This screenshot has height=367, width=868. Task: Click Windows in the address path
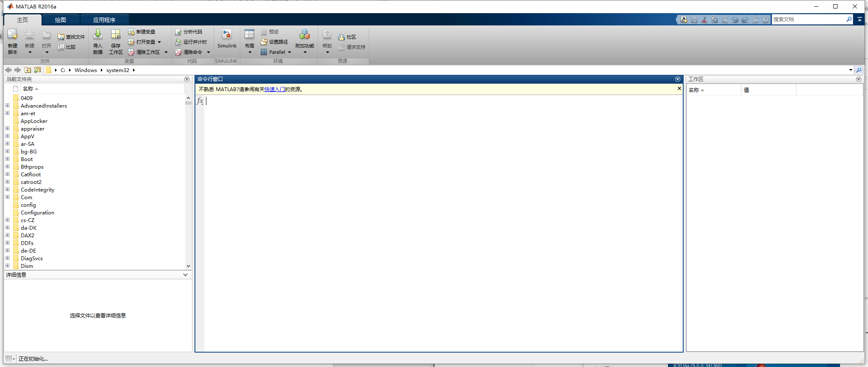86,70
